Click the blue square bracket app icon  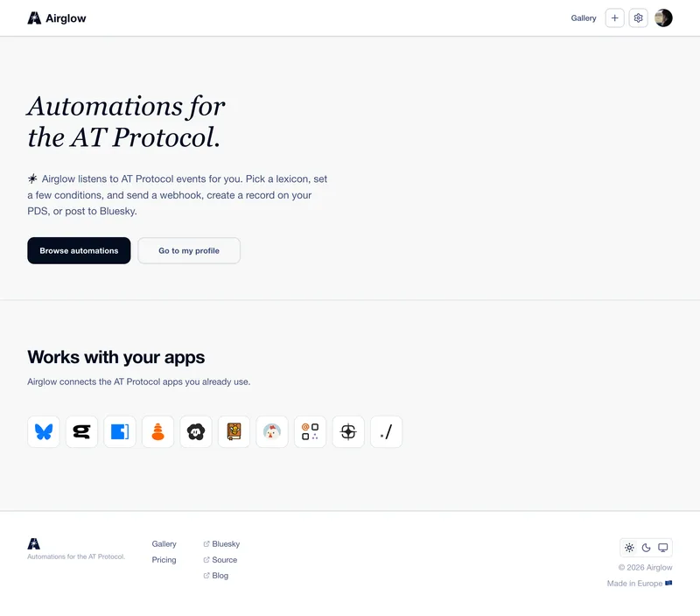pos(120,431)
